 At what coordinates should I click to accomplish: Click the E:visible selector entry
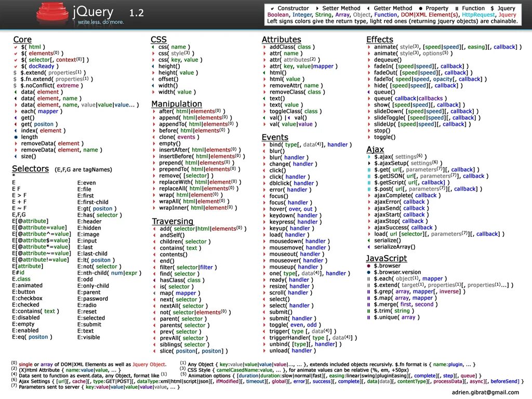(x=88, y=337)
